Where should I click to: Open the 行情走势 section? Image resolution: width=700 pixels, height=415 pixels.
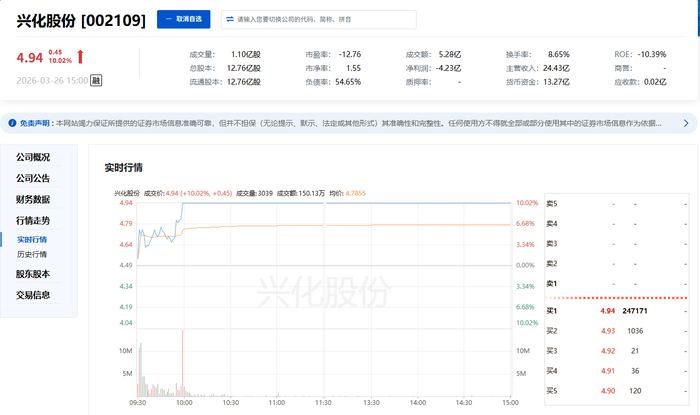33,220
